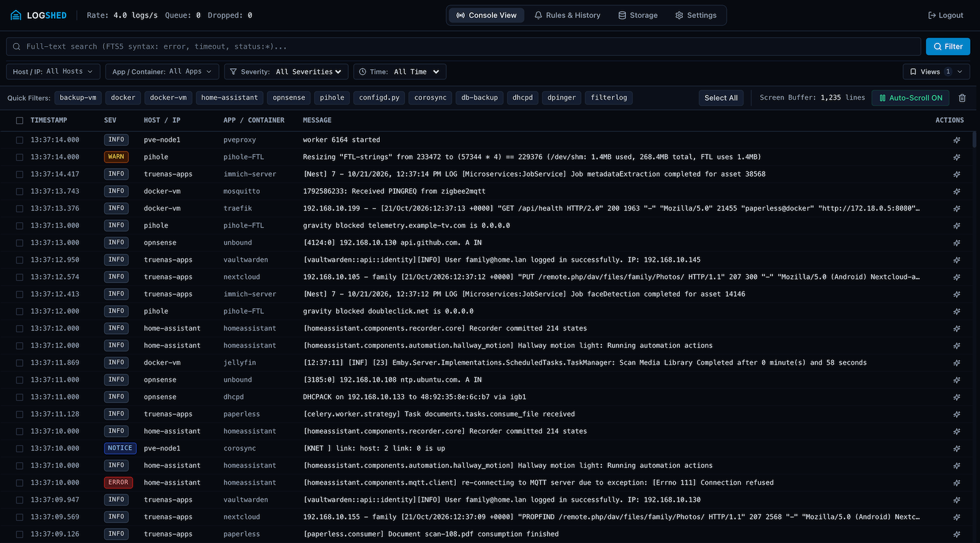
Task: Check the box for the 13:37:14.417 immich-server row
Action: [20, 174]
